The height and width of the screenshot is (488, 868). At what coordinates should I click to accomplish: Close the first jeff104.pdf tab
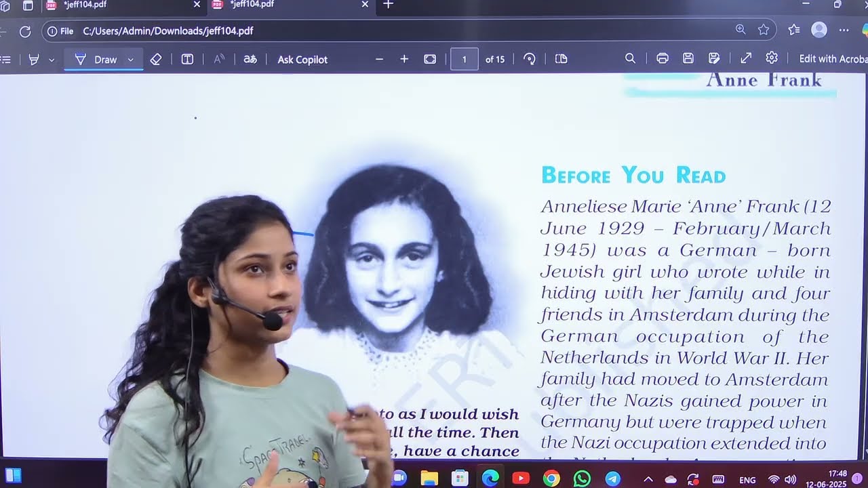tap(197, 4)
